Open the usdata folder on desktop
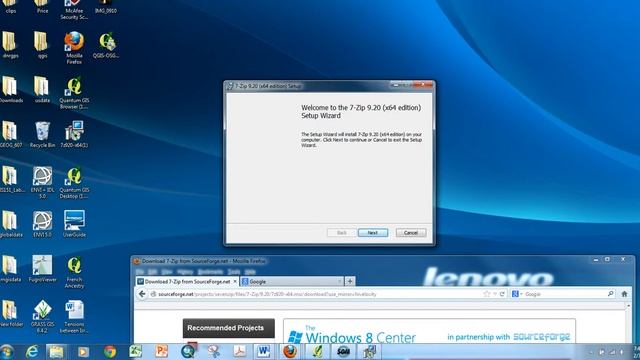 [x=42, y=89]
